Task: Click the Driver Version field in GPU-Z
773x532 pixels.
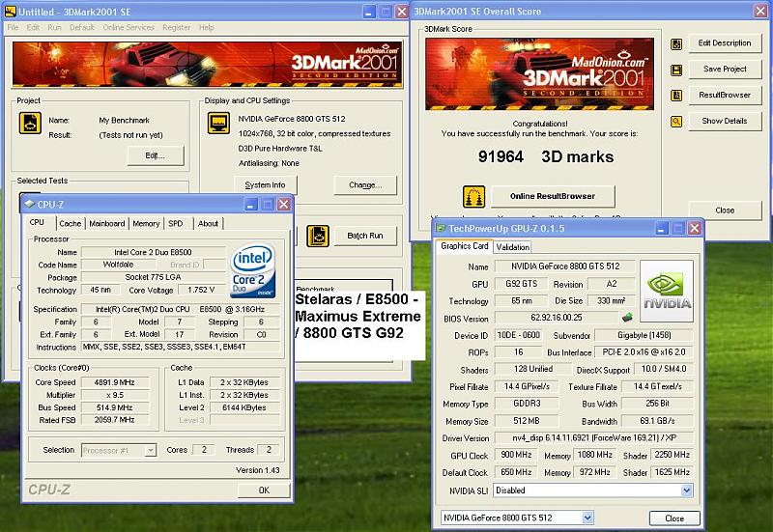Action: point(593,438)
